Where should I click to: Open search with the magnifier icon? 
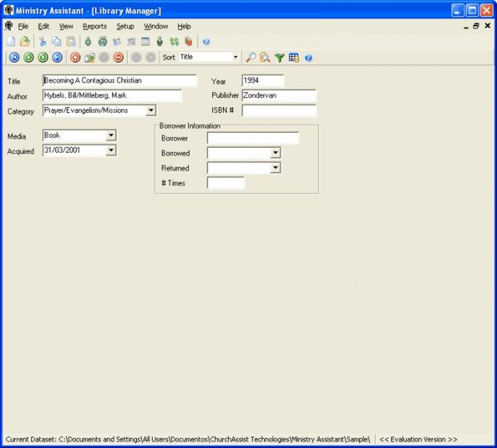click(x=251, y=57)
